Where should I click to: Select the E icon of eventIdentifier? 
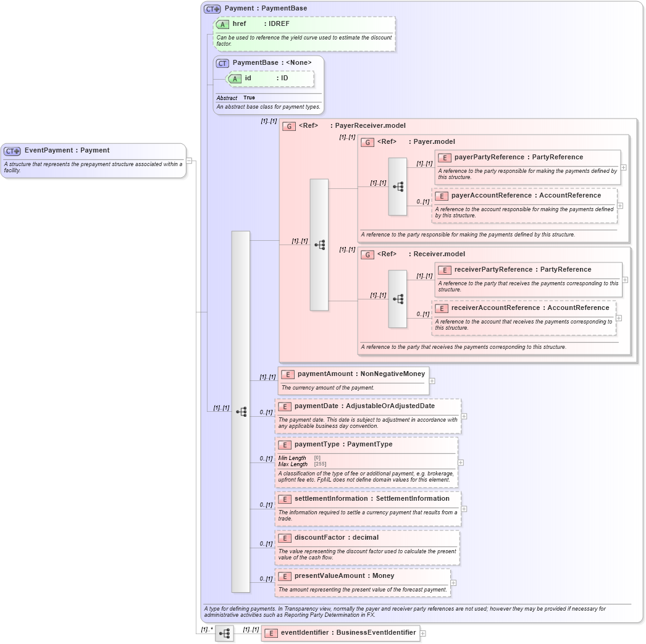click(x=271, y=633)
